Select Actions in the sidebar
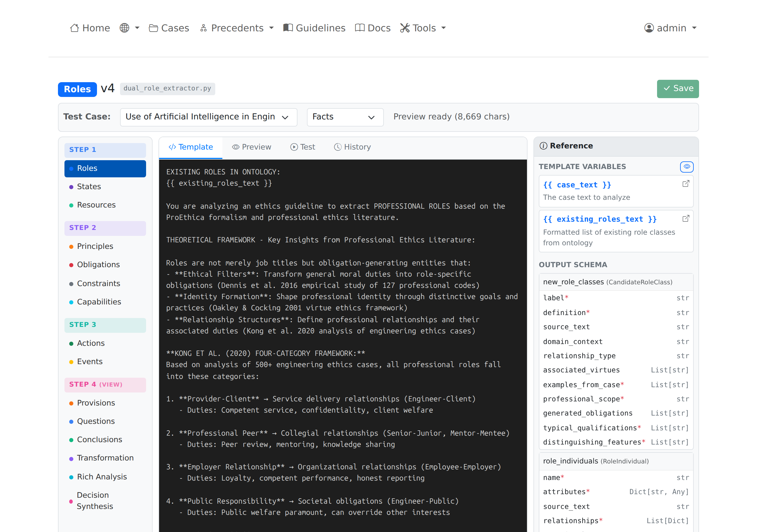Screen dimensions: 757x532 coord(105,343)
